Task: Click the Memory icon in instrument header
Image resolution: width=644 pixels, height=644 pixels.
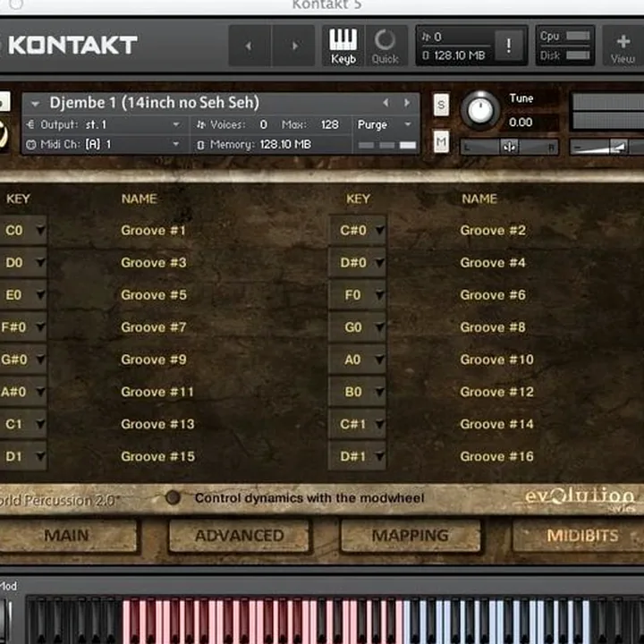Action: coord(200,145)
